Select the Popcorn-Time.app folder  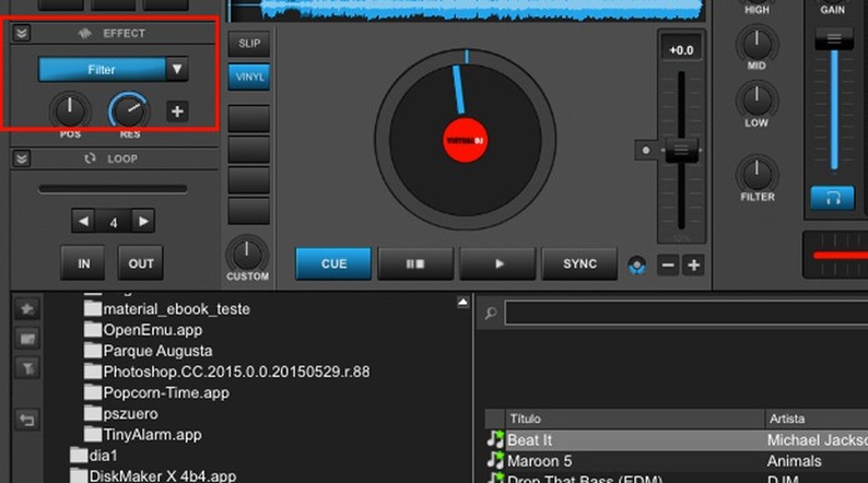[x=157, y=393]
